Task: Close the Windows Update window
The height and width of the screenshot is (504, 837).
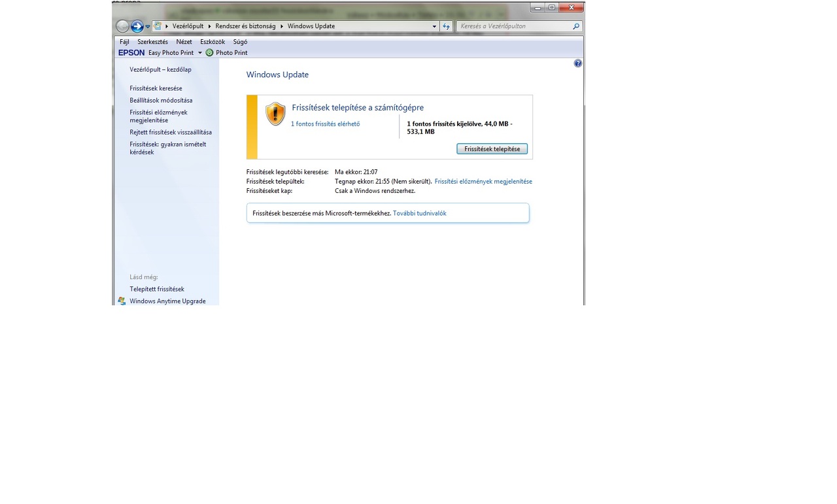Action: (x=572, y=7)
